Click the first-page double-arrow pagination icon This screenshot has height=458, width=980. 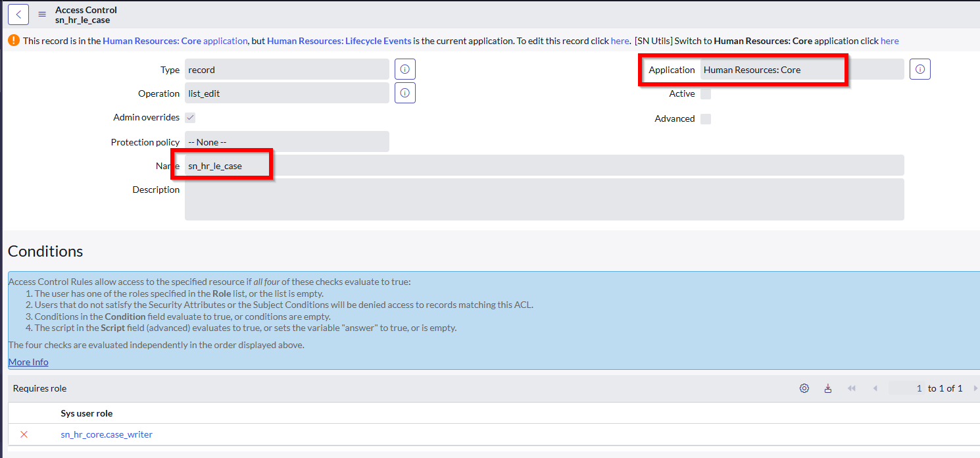tap(852, 388)
